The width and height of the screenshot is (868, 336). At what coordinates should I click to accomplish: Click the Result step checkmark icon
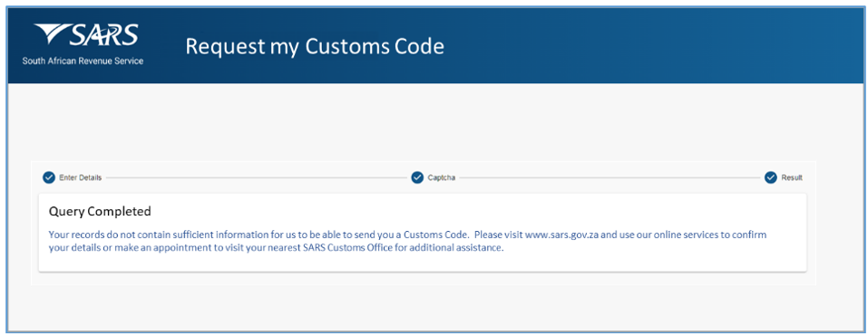pyautogui.click(x=771, y=178)
